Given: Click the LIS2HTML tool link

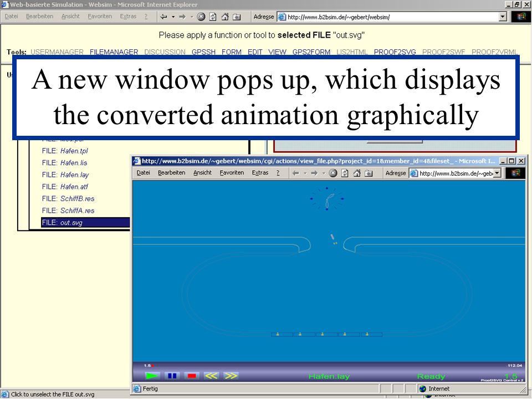Looking at the screenshot, I should (x=352, y=52).
